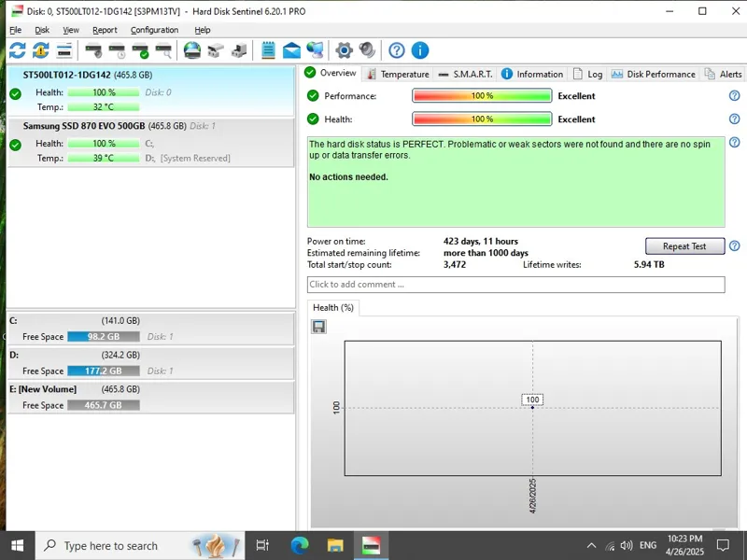The width and height of the screenshot is (747, 560).
Task: Open Task View from the taskbar
Action: [262, 545]
